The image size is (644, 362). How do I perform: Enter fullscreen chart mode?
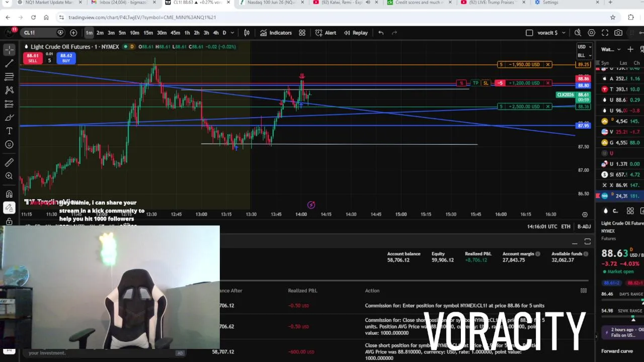tap(605, 33)
